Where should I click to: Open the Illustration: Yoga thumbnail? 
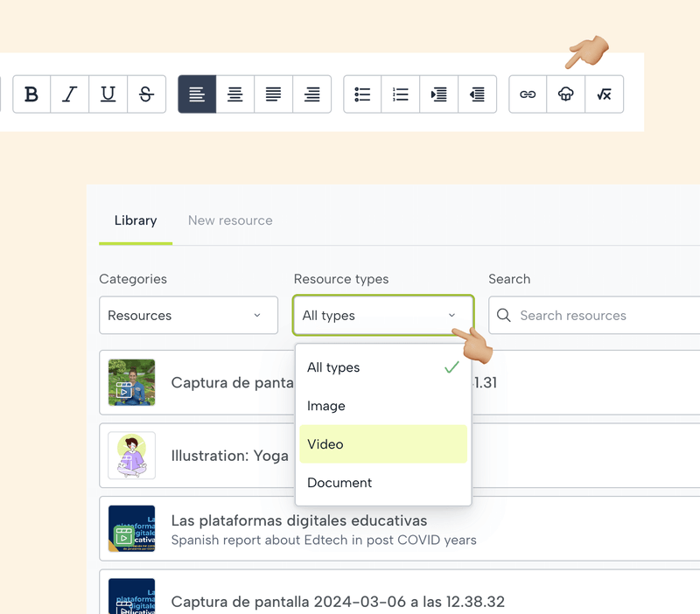coord(132,456)
